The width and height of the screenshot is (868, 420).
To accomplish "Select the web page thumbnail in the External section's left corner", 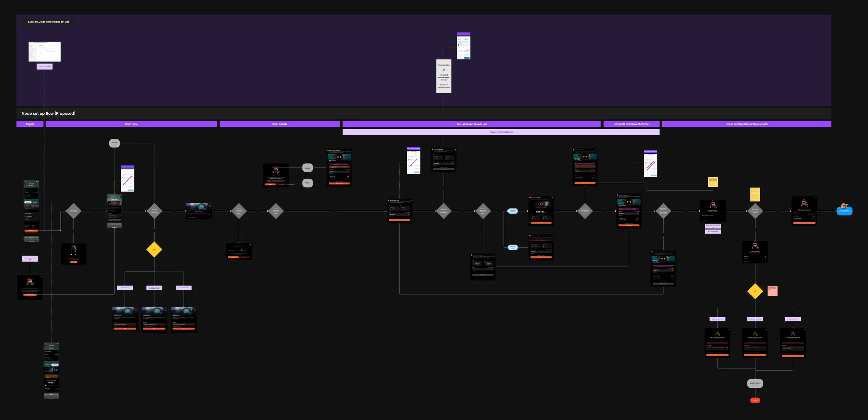I will coord(44,51).
